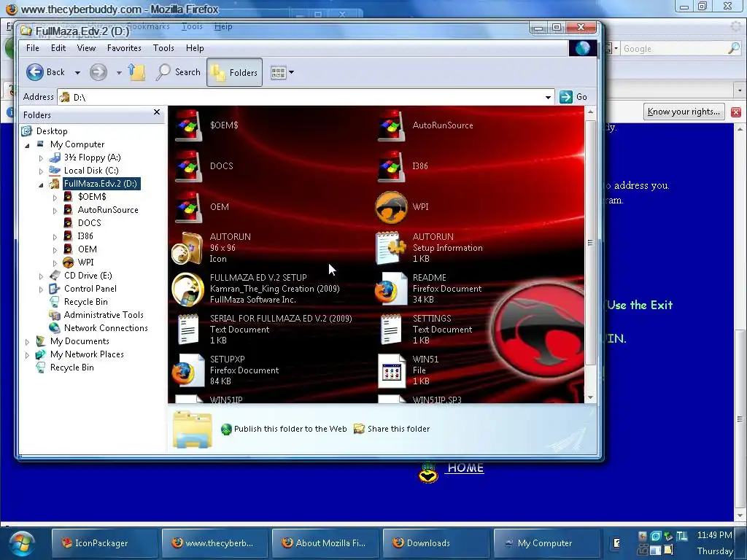
Task: Open the Edit menu in Explorer
Action: [x=58, y=48]
